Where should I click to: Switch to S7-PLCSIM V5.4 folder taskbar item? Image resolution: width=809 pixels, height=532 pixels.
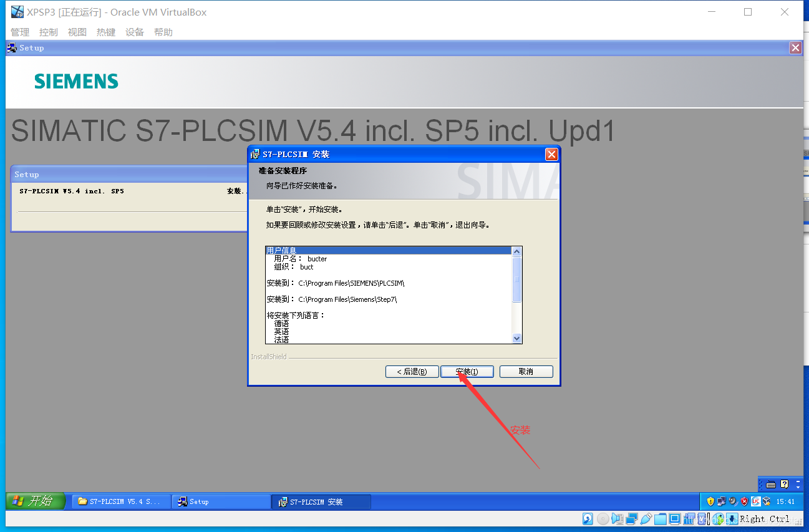(x=122, y=501)
